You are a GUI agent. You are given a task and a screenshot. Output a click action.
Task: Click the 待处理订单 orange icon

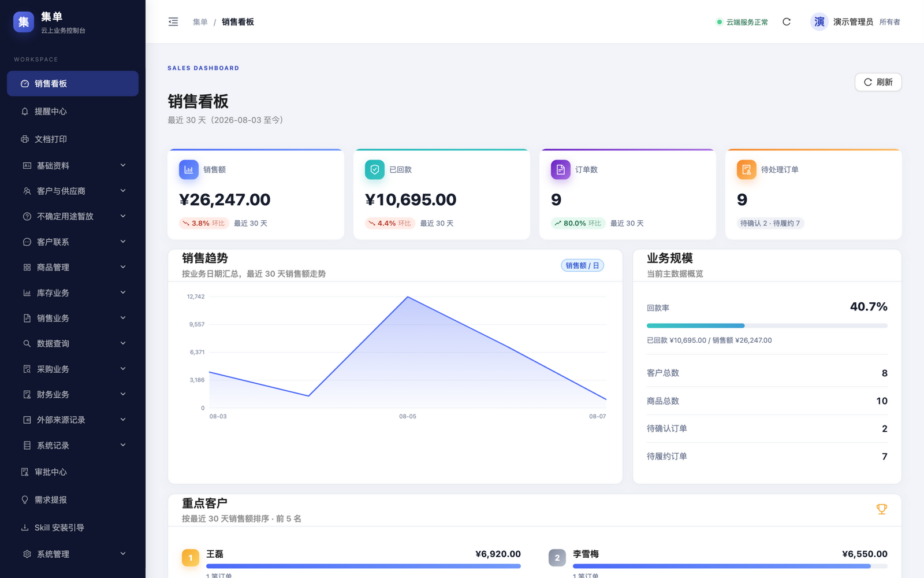(747, 169)
